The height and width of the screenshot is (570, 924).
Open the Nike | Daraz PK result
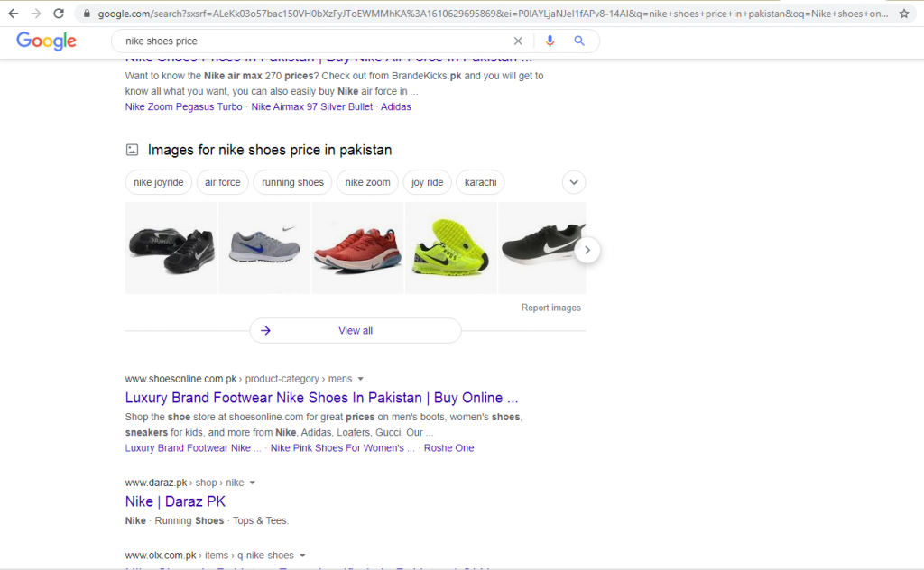175,501
